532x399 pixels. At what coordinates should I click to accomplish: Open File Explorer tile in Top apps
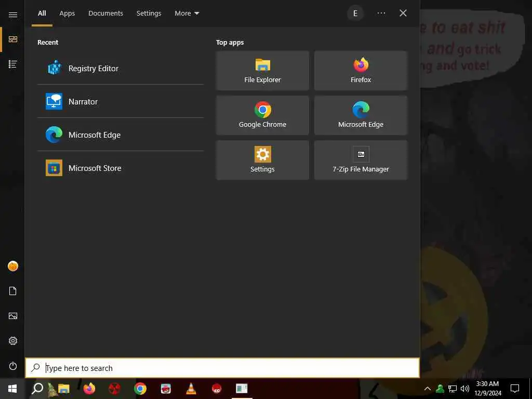[x=262, y=71]
